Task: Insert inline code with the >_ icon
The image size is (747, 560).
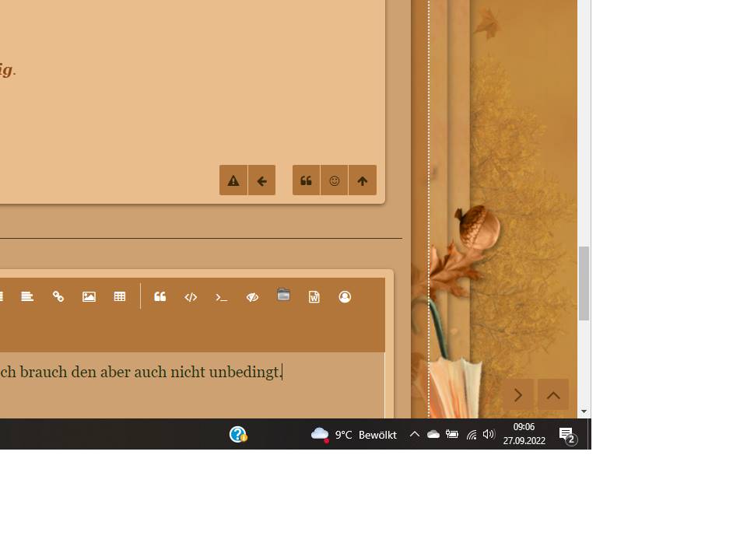Action: [222, 296]
